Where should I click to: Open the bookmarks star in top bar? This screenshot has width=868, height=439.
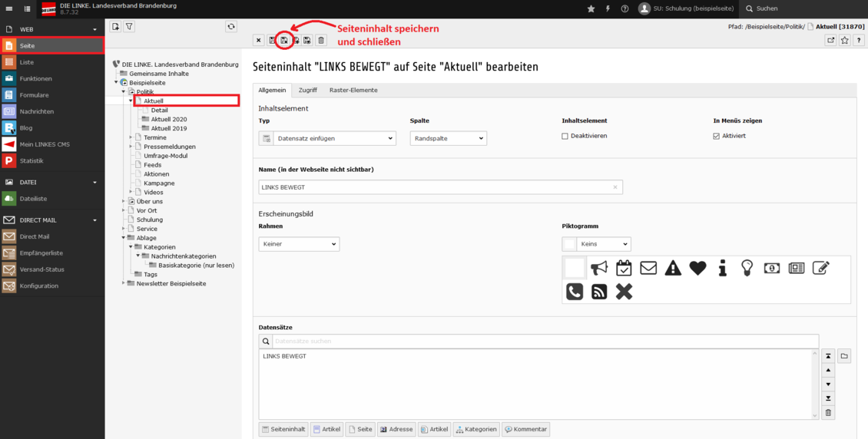(x=591, y=9)
